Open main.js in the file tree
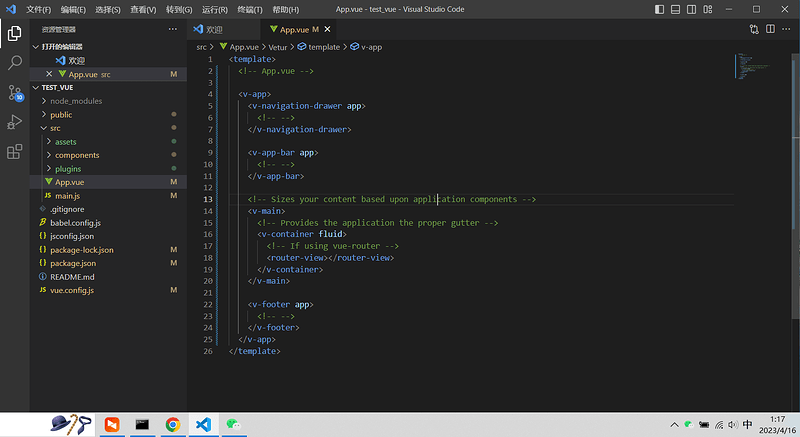This screenshot has width=800, height=437. (67, 196)
